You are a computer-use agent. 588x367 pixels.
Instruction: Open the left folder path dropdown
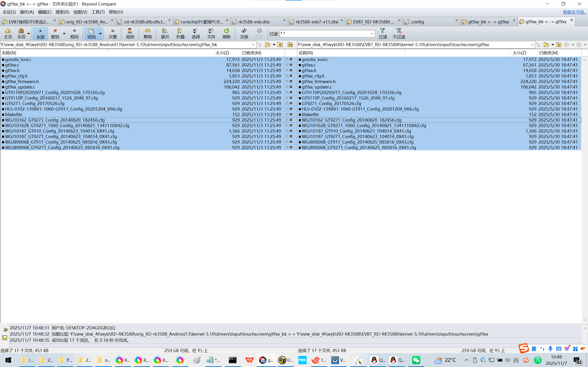253,45
